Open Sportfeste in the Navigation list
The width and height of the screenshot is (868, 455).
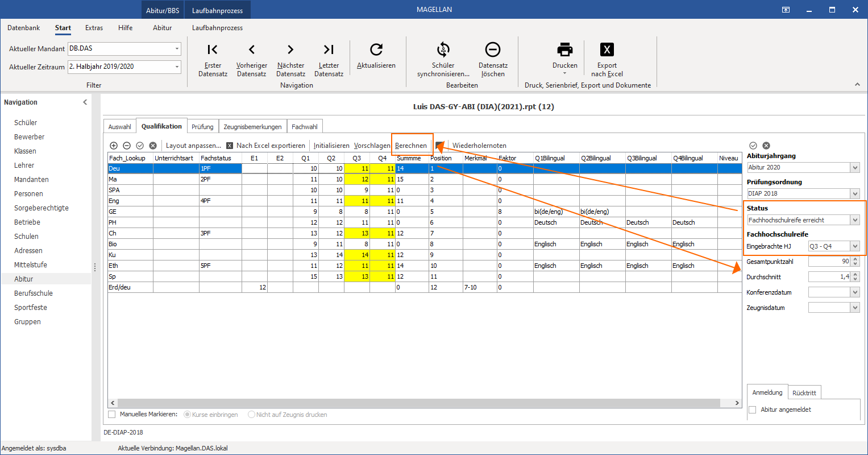coord(31,308)
